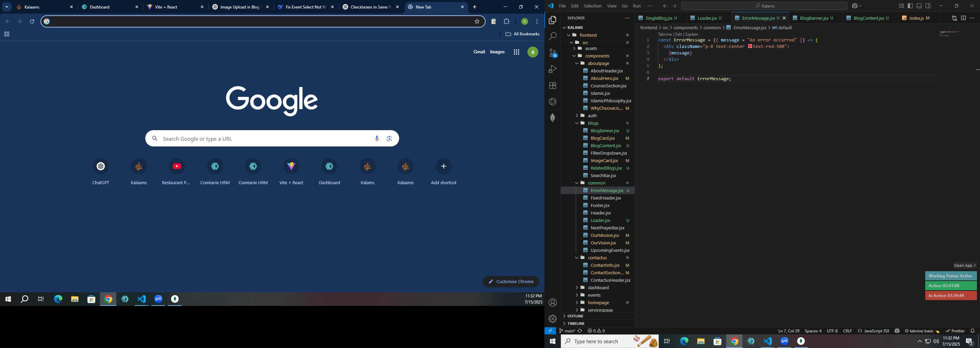This screenshot has width=980, height=348.
Task: Open Source Control view with 35 changes badge
Action: pos(553,53)
